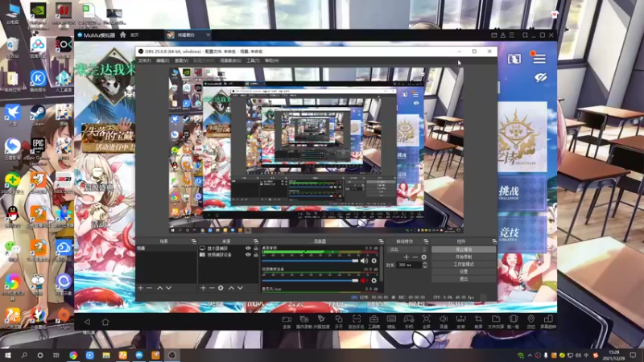Open settings gear for 桌面音频 channel
Image resolution: width=644 pixels, height=362 pixels.
(x=374, y=261)
